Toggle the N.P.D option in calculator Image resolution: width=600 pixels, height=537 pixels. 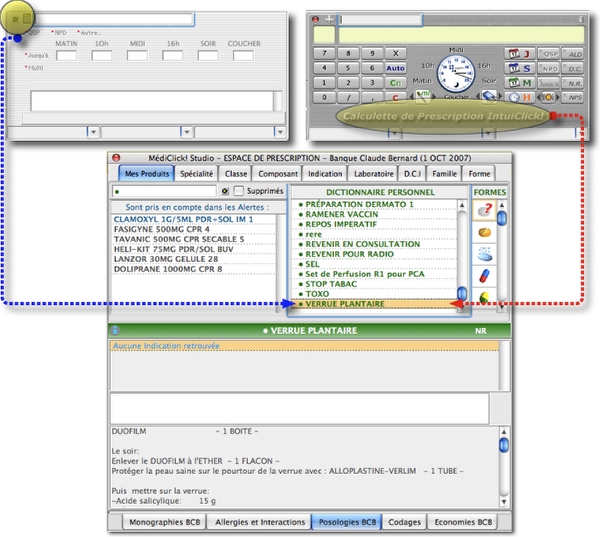point(549,69)
